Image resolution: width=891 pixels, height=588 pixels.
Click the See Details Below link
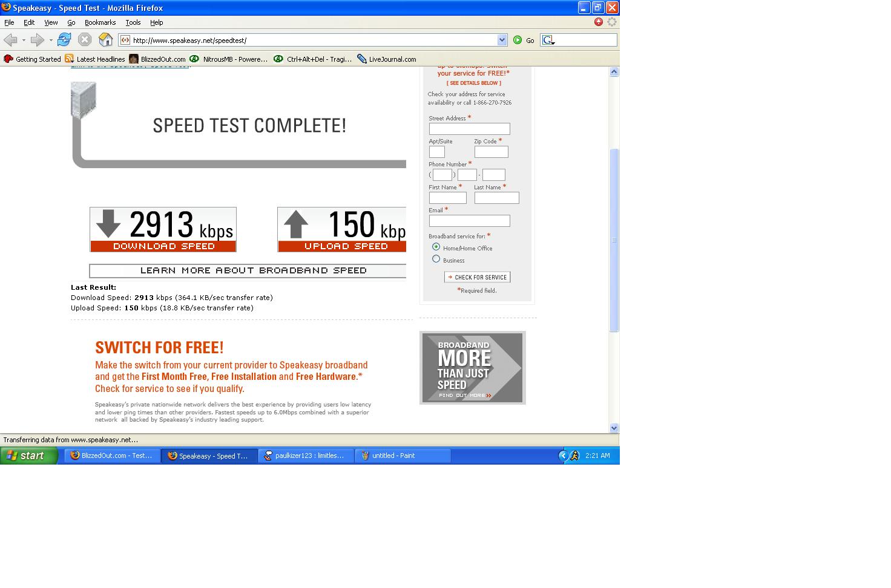[x=474, y=83]
